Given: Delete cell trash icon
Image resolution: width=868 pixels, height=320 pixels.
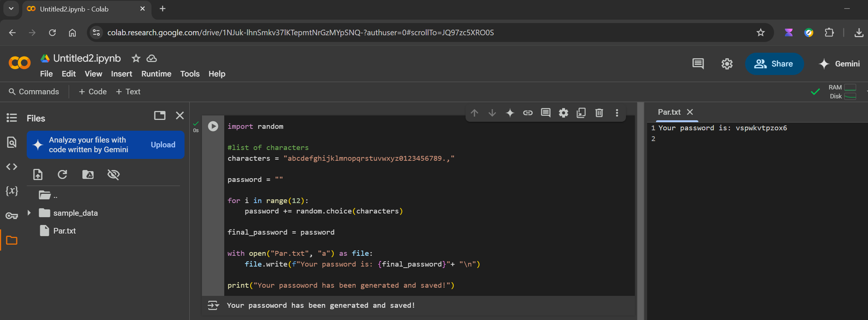Looking at the screenshot, I should 599,113.
